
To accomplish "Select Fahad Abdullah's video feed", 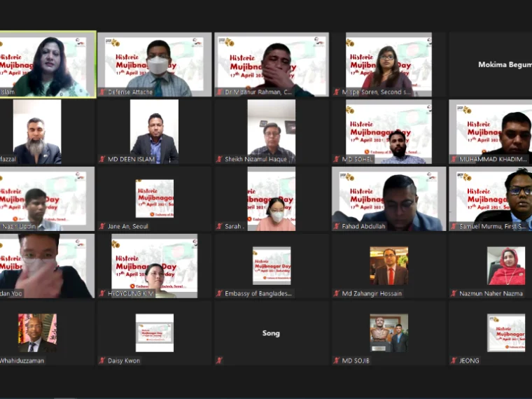I will pos(388,199).
